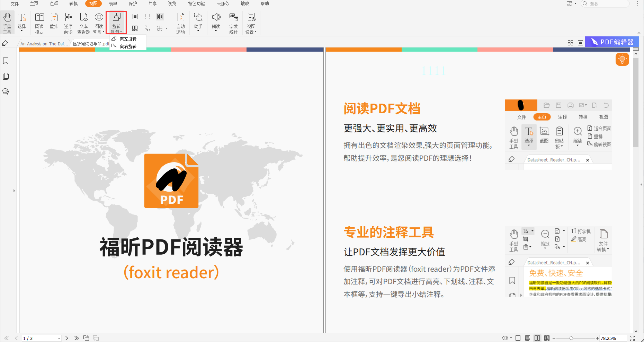The height and width of the screenshot is (342, 644).
Task: Click the eraser icon left of document tabs
Action: coord(5,43)
